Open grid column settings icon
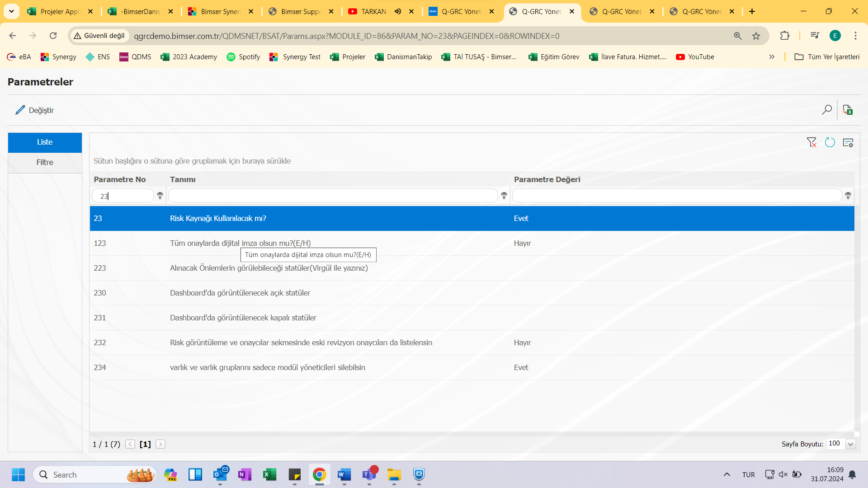This screenshot has height=488, width=868. (848, 142)
